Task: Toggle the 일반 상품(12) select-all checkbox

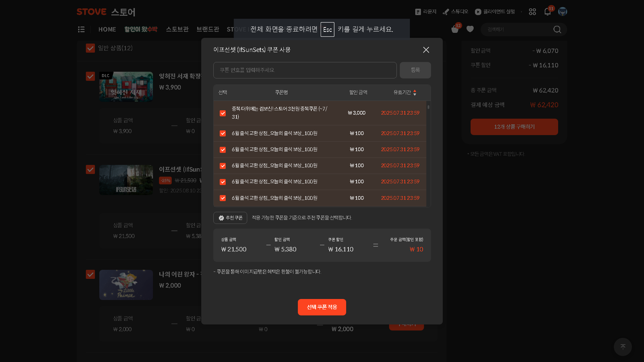Action: point(90,48)
